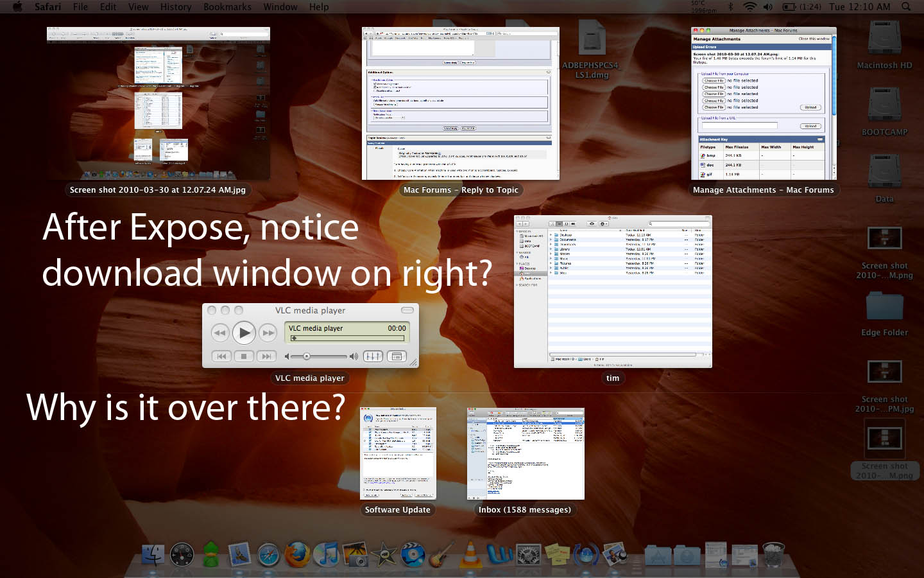Select Manage Attachments window thumbnail
Viewport: 924px width, 578px height.
point(764,103)
